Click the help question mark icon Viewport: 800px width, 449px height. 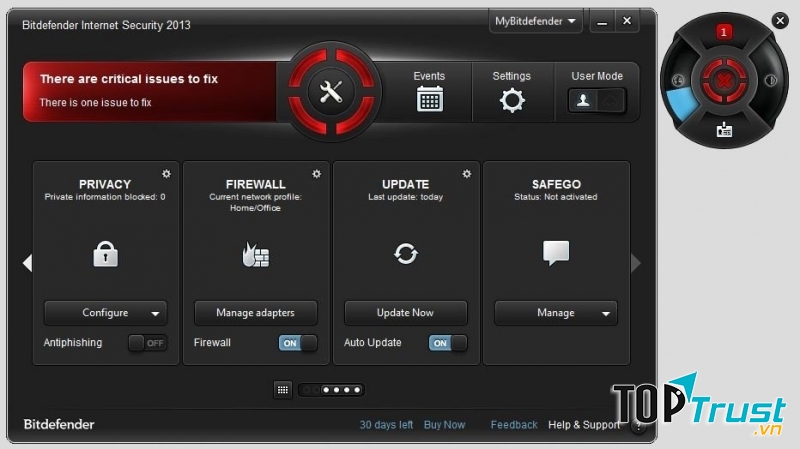point(638,426)
